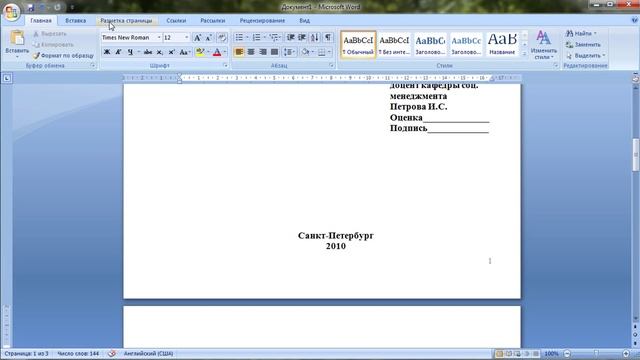Apply strikethrough with the abc icon
This screenshot has width=640, height=360.
click(148, 52)
